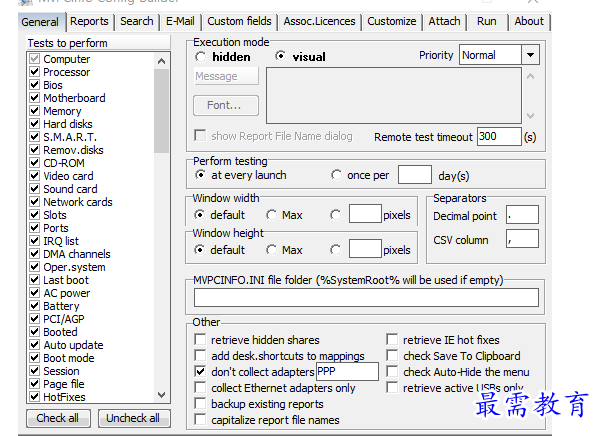Click the once per day(s) input box
This screenshot has width=597, height=436.
415,174
